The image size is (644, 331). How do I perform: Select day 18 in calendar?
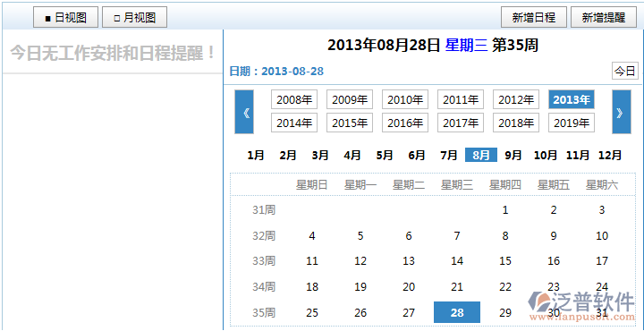pos(312,287)
